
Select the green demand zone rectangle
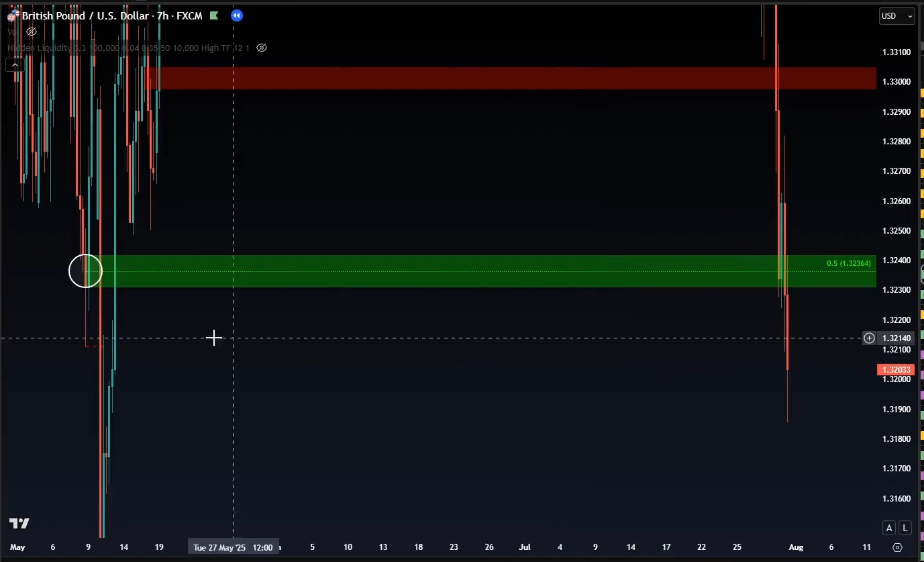click(x=481, y=271)
